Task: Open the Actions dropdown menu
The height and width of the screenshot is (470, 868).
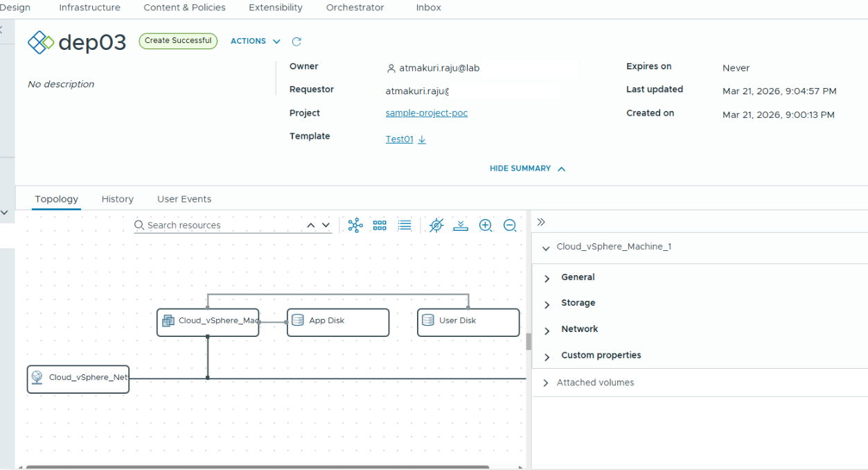Action: pyautogui.click(x=255, y=42)
